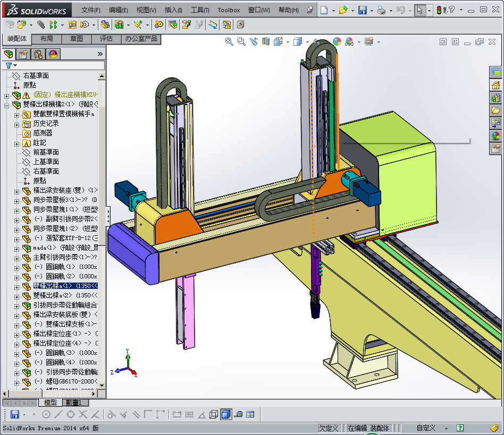This screenshot has width=504, height=435.
Task: Click the SolidWorks Resources home icon
Action: tap(495, 85)
